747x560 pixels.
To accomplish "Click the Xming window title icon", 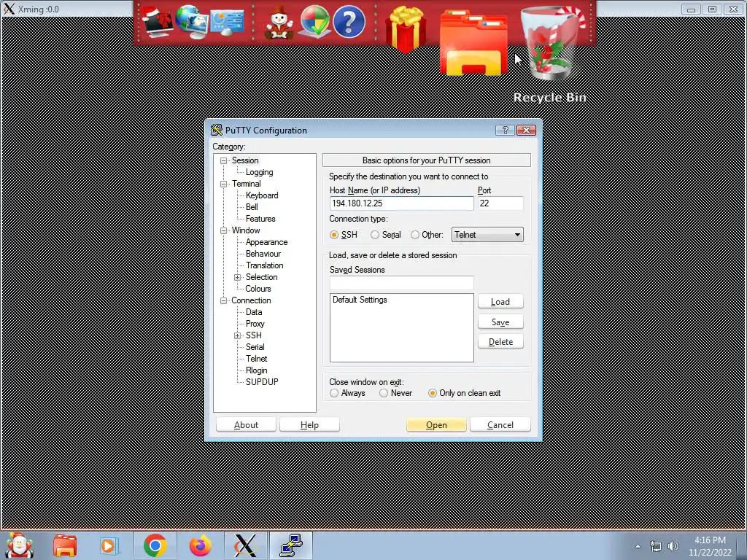I will tap(9, 9).
